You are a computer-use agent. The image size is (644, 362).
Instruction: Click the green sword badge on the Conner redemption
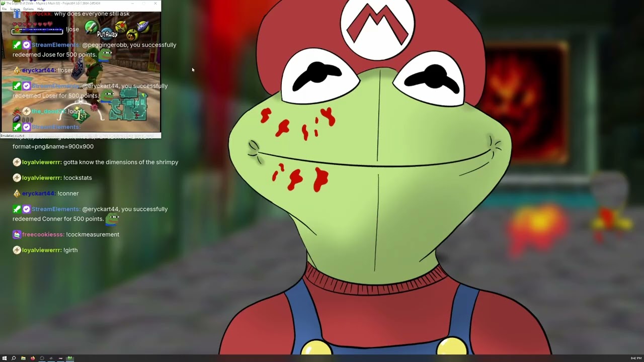tap(17, 209)
